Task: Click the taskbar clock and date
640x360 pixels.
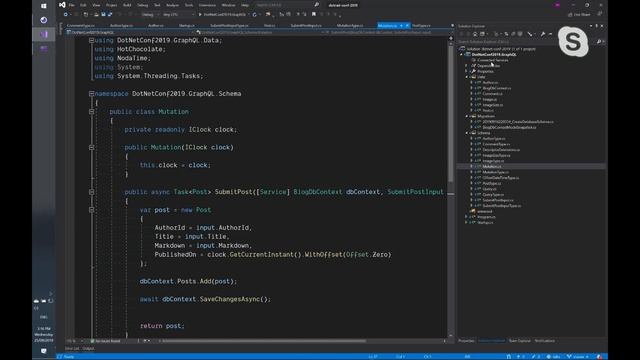Action: pos(44,334)
